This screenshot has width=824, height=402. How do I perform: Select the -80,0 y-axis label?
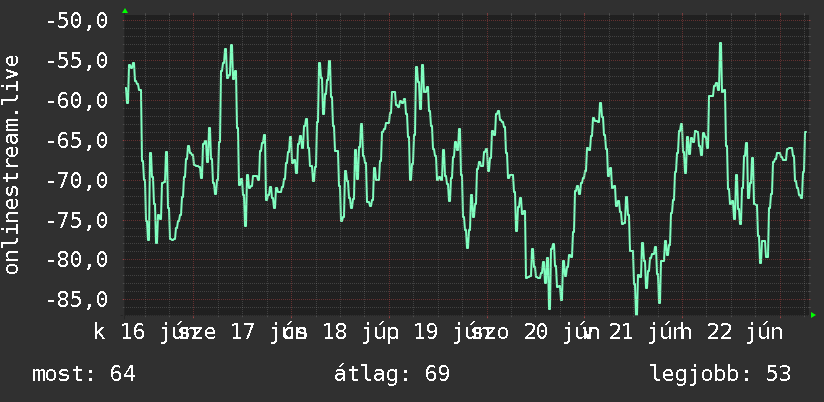77,260
